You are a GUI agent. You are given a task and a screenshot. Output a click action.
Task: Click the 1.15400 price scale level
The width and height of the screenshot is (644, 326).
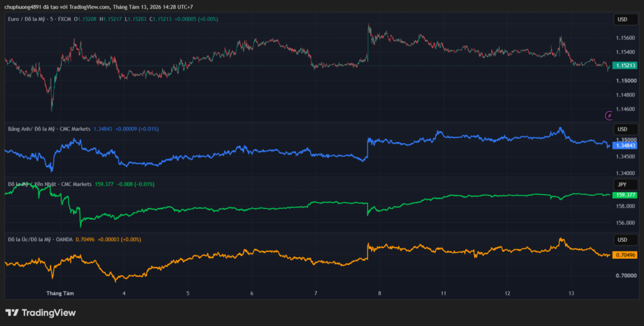click(x=625, y=52)
